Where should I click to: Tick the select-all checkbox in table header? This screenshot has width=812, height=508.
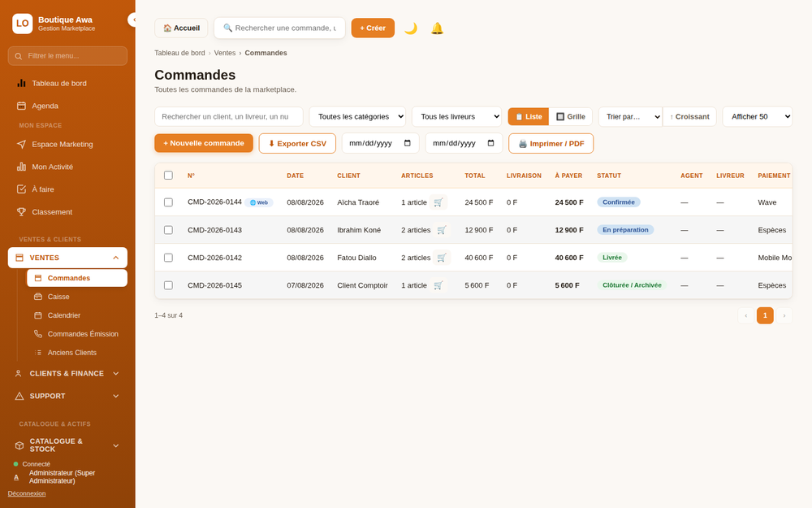click(x=168, y=176)
